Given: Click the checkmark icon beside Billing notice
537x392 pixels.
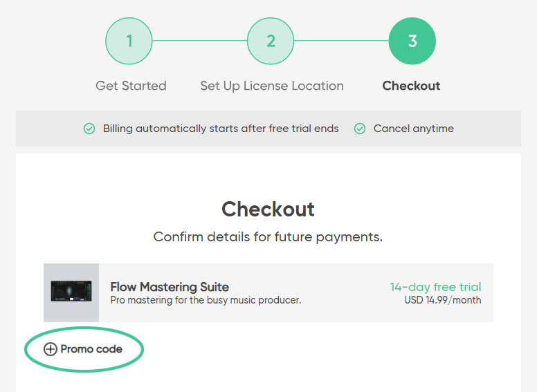Looking at the screenshot, I should [89, 129].
